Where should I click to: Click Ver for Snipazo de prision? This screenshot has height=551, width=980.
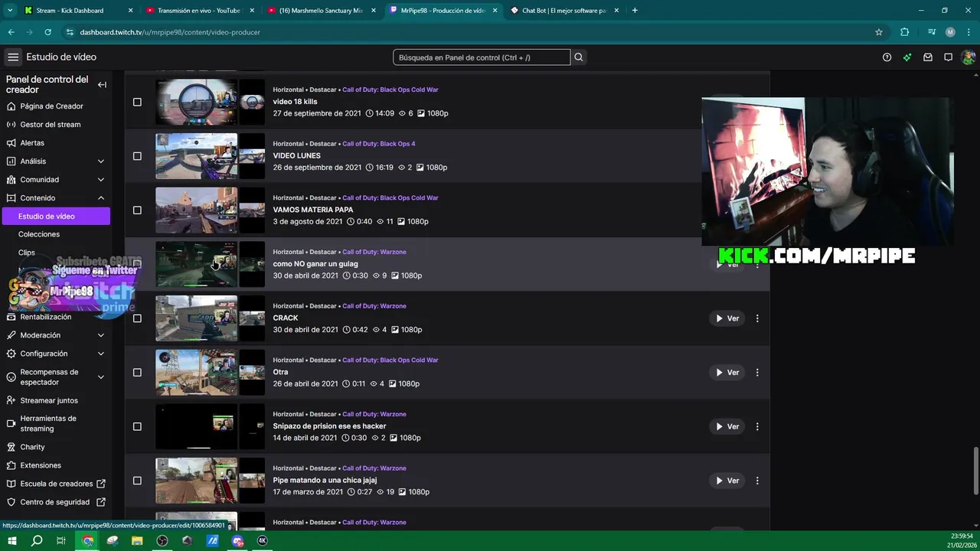click(727, 426)
